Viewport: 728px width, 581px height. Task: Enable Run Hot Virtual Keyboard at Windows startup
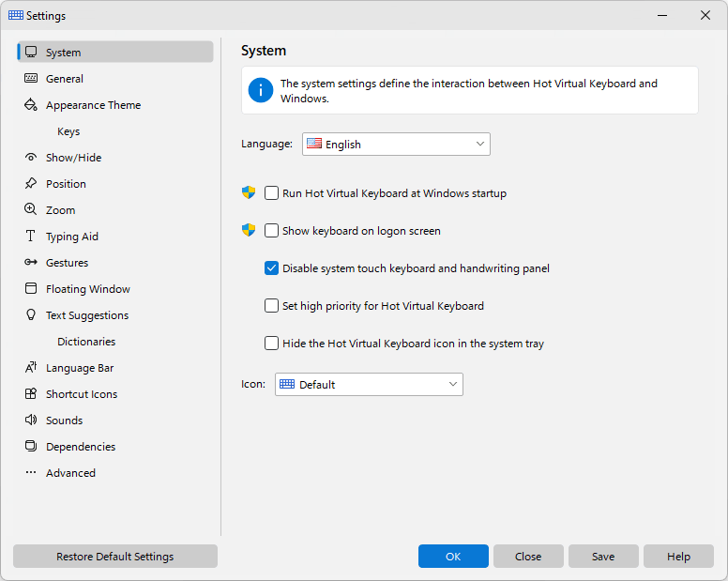point(271,192)
